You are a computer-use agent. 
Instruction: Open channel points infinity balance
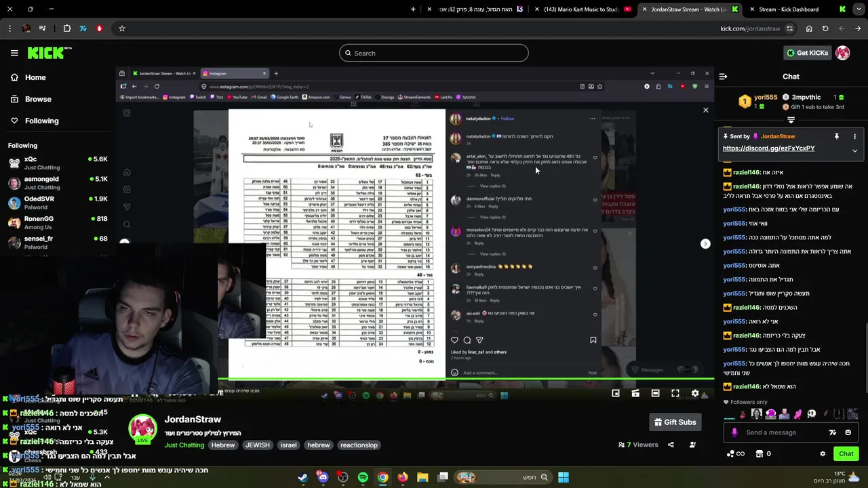tap(736, 453)
